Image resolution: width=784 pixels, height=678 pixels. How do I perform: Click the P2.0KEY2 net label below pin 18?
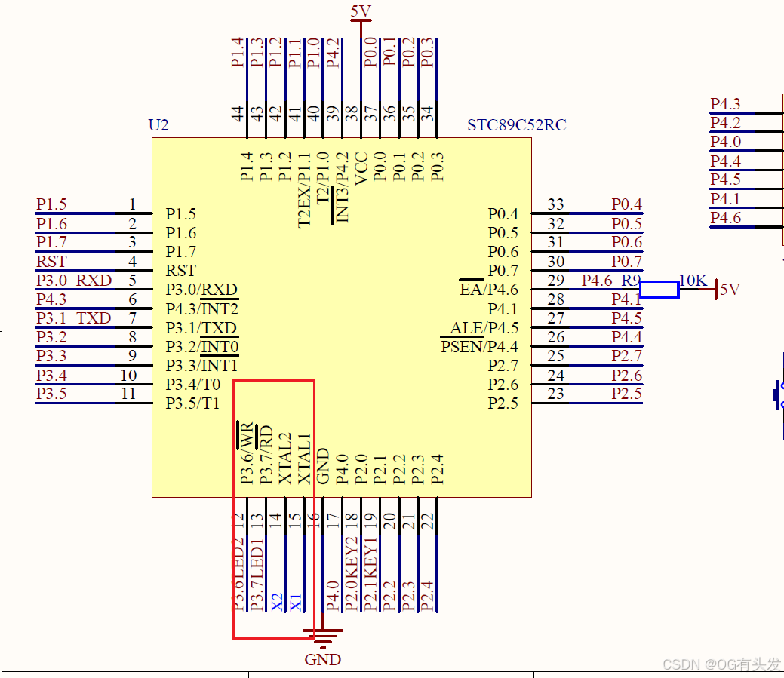(352, 574)
